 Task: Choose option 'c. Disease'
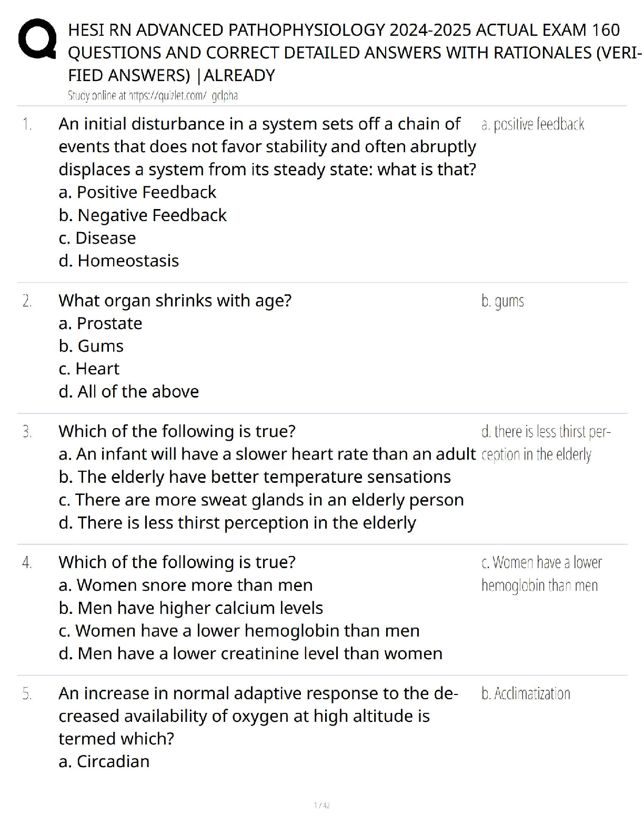pyautogui.click(x=97, y=238)
